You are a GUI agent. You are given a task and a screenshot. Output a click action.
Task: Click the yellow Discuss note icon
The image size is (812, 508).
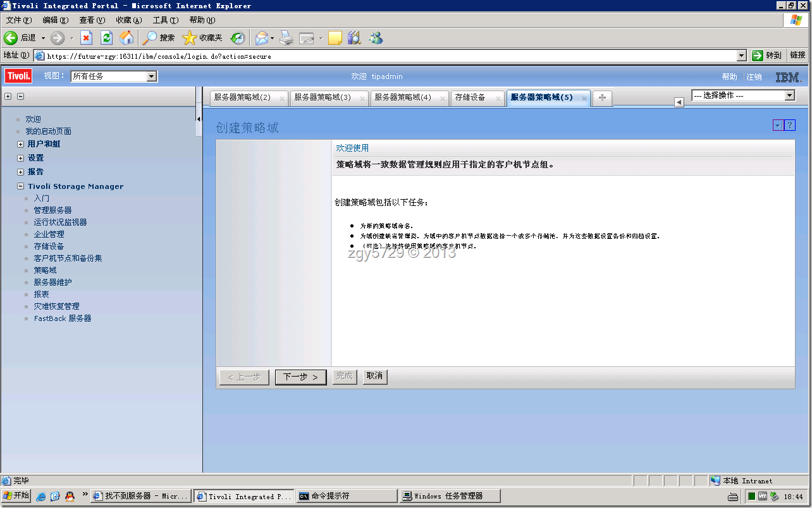coord(335,38)
